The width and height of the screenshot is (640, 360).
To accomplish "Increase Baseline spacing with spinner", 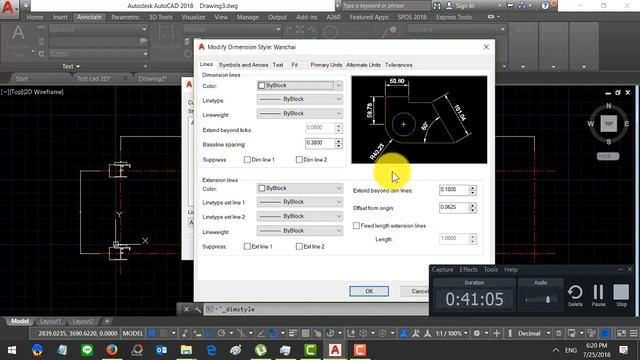I will tap(339, 141).
